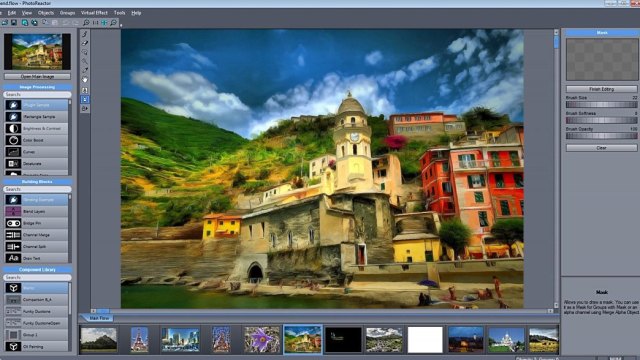
Task: Adjust the Brush Size slider
Action: tap(601, 104)
